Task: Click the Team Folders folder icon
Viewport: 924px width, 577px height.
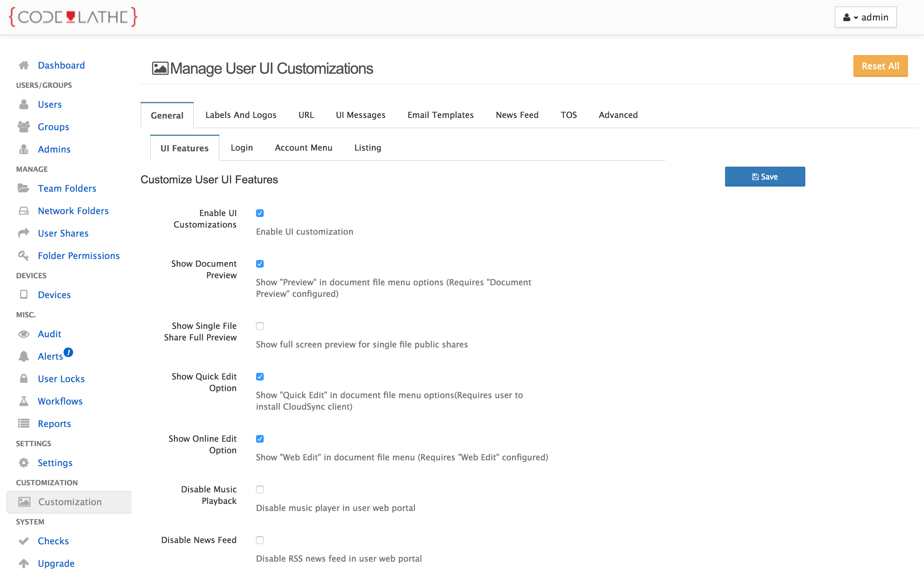Action: tap(24, 188)
